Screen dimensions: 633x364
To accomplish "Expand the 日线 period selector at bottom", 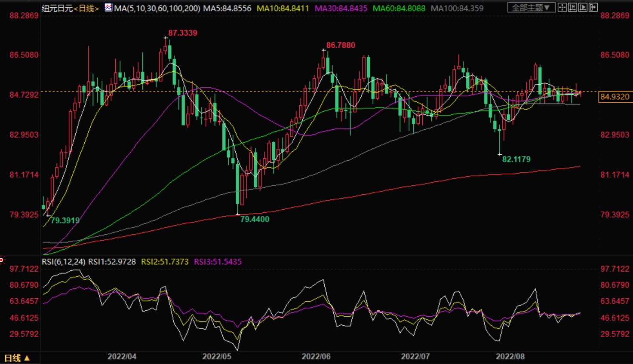I will [17, 358].
